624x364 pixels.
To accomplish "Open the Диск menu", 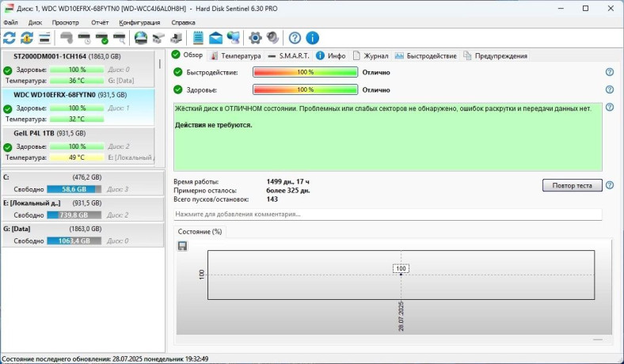I will [x=35, y=22].
